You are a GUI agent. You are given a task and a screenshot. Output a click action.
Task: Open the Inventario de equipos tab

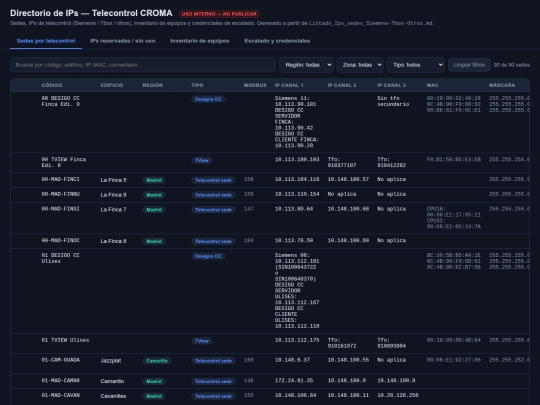[x=200, y=41]
